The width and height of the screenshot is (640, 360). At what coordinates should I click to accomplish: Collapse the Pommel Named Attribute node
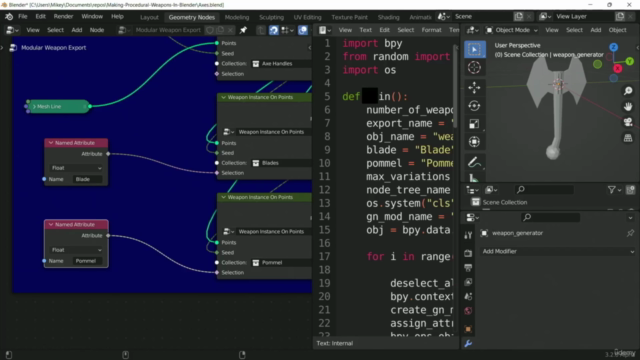click(51, 224)
